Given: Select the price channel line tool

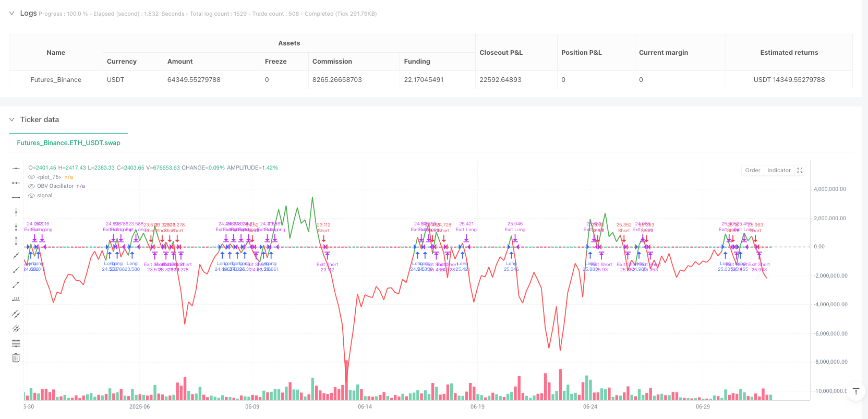Looking at the screenshot, I should click(16, 314).
